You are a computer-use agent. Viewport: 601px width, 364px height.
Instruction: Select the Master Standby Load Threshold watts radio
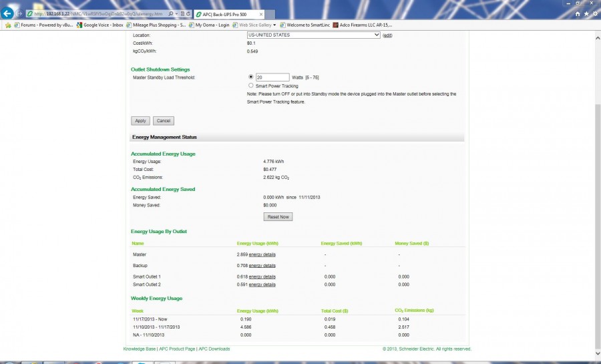click(250, 77)
